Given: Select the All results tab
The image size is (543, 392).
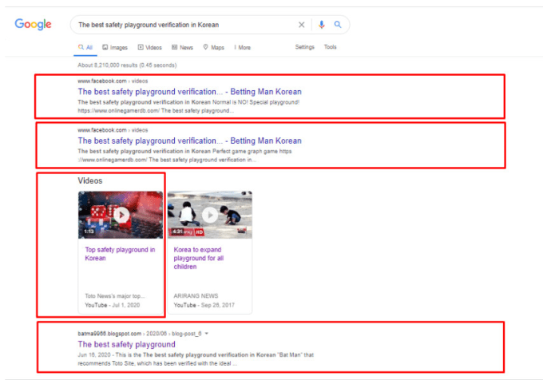Looking at the screenshot, I should click(85, 47).
